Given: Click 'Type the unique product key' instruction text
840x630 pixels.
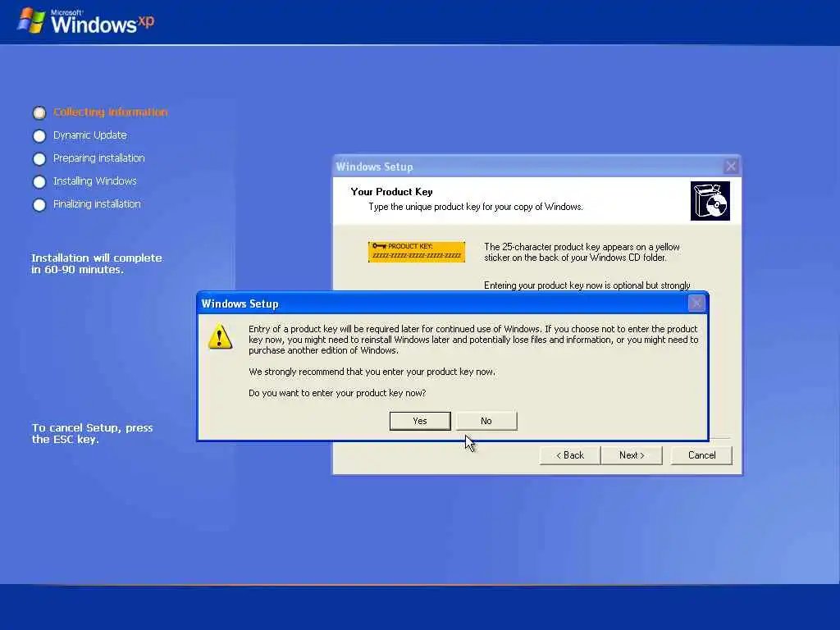Looking at the screenshot, I should tap(476, 207).
